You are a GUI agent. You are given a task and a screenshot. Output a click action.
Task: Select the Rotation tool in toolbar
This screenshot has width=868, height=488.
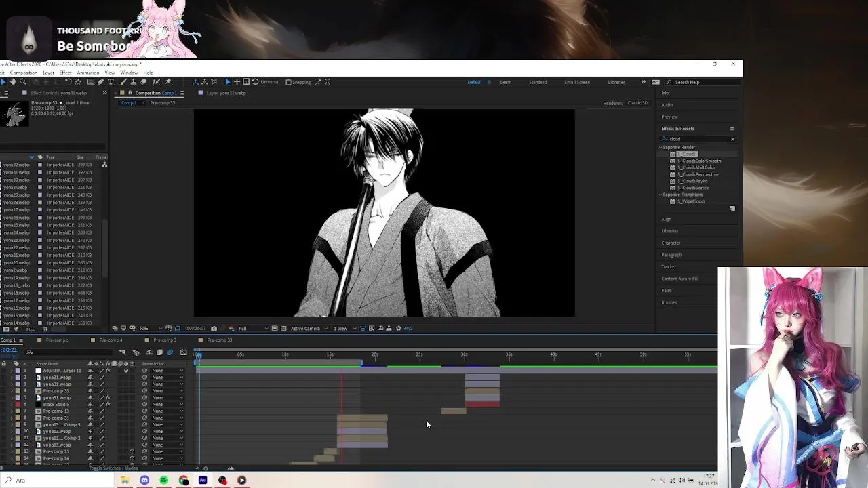coord(68,81)
